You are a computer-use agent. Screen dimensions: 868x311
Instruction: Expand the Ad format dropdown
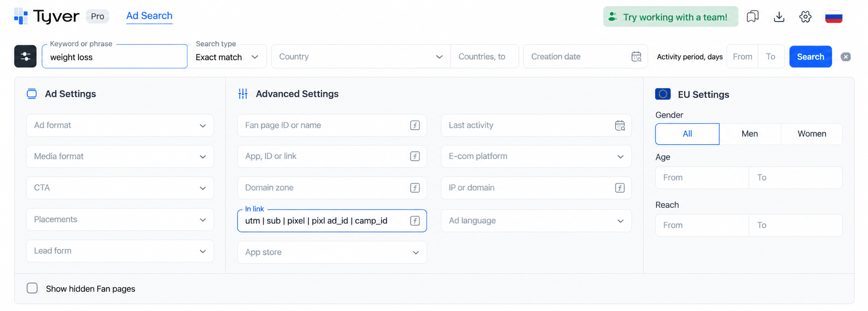(120, 125)
